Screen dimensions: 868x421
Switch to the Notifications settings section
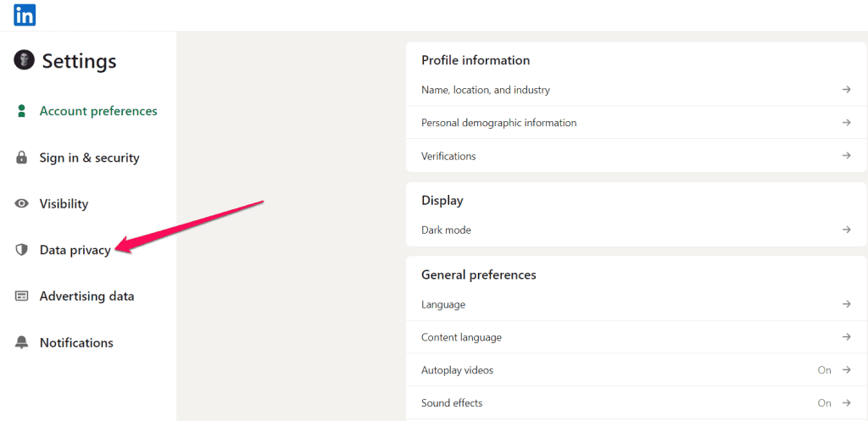pos(76,342)
